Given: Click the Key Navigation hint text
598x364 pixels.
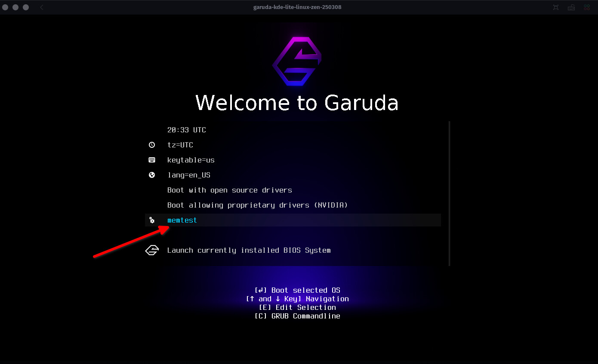Looking at the screenshot, I should [x=297, y=299].
